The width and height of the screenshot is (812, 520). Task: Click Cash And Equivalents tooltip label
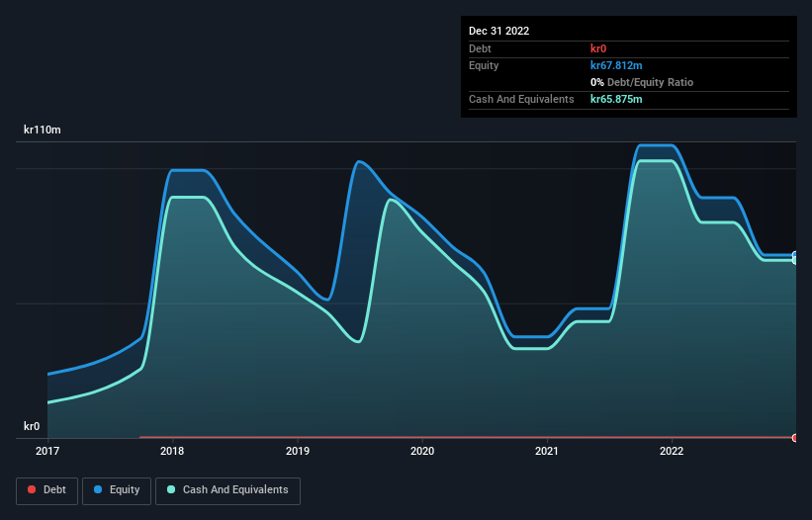tap(521, 99)
